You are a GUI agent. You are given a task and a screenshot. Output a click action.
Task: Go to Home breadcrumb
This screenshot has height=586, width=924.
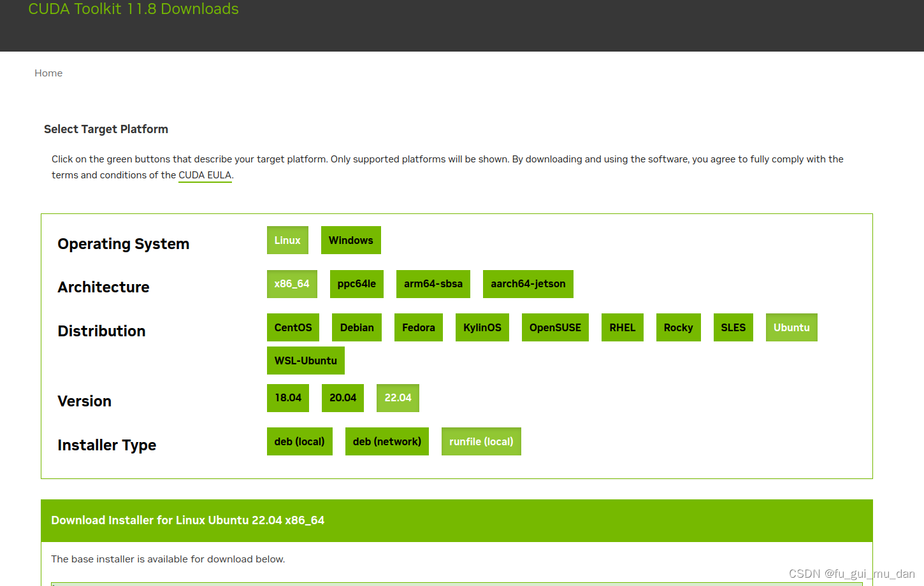pos(48,73)
